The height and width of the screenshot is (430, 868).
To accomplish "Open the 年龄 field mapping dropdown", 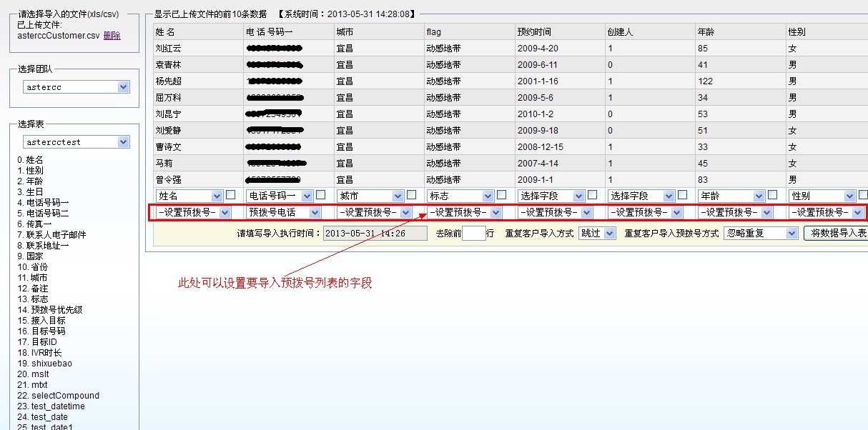I will coord(731,196).
